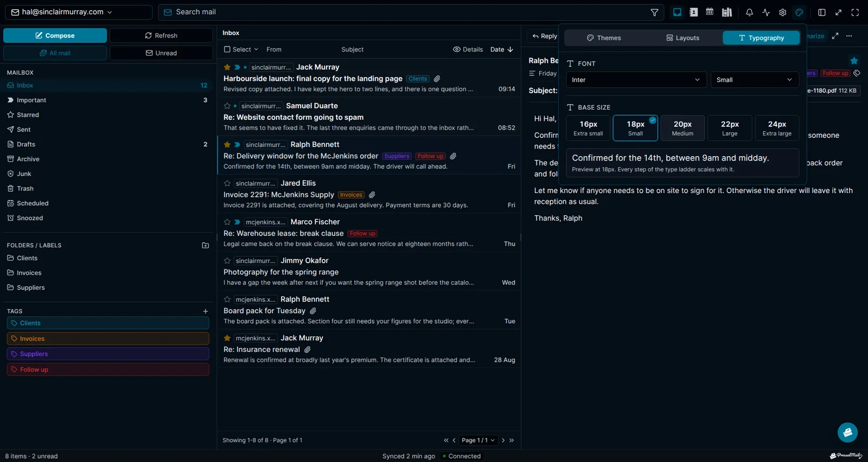Click the Refresh button
The height and width of the screenshot is (462, 868).
[x=161, y=36]
